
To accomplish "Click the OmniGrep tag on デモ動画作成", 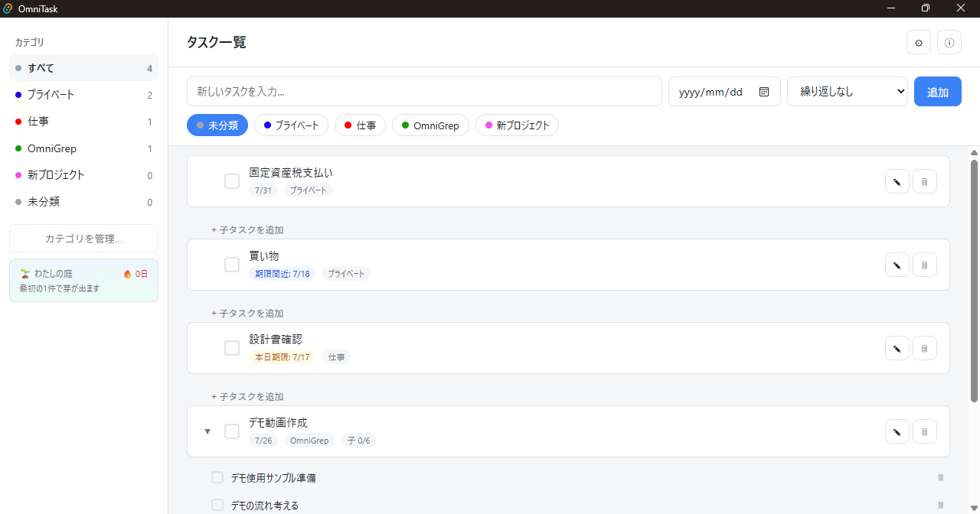I will (309, 440).
